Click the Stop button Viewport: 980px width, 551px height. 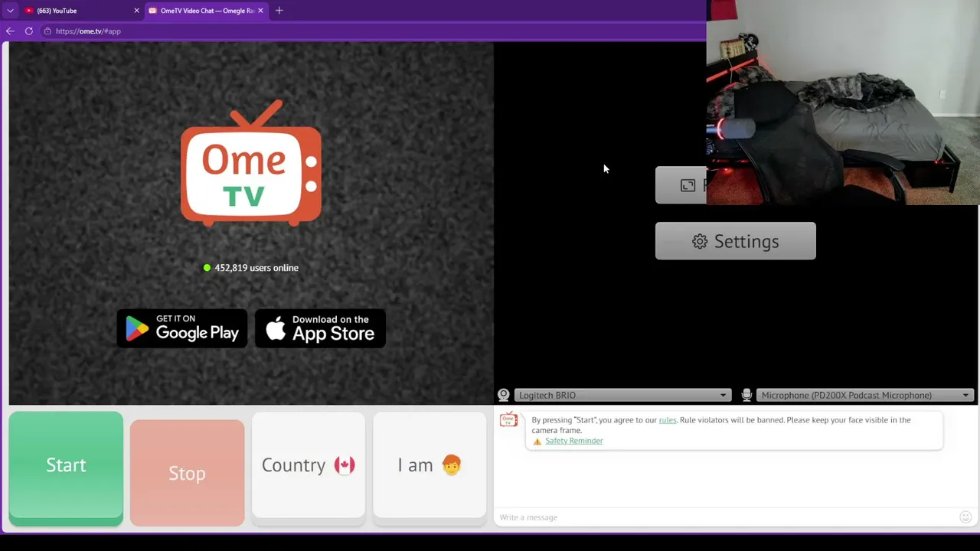coord(187,473)
